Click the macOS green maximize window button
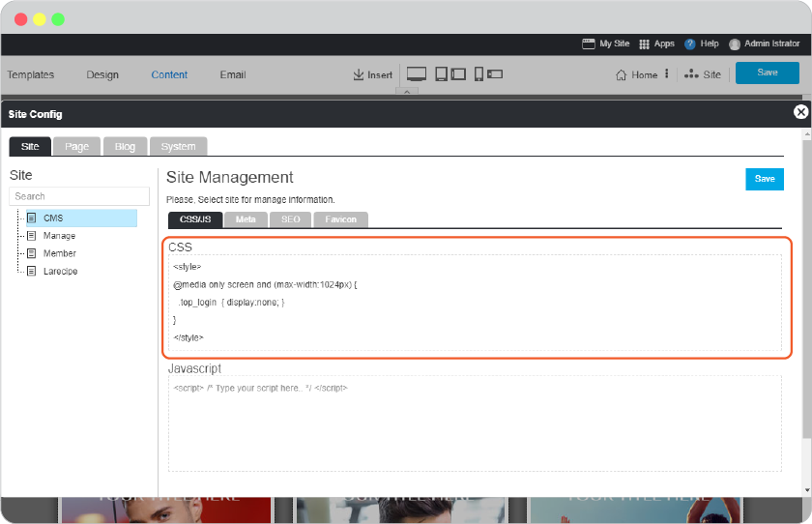812x524 pixels. pos(58,19)
